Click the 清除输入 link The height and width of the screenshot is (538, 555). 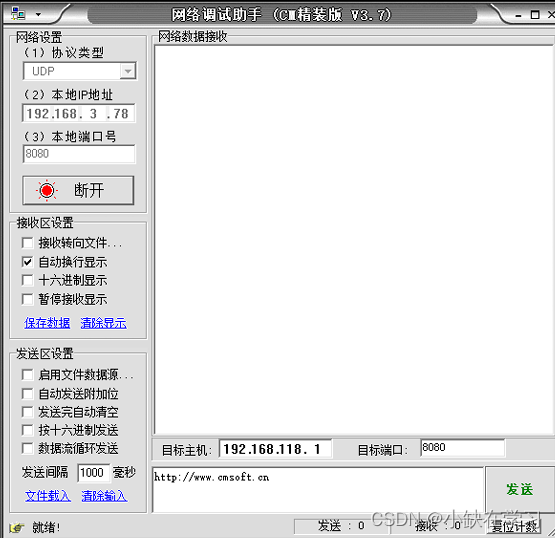pos(104,496)
